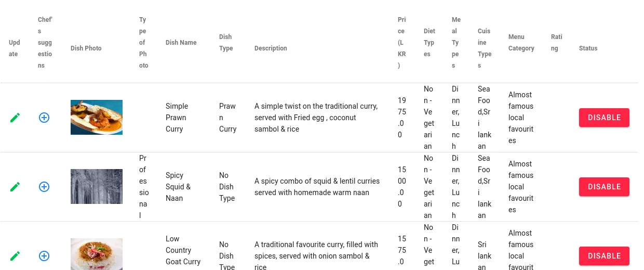Image resolution: width=644 pixels, height=270 pixels.
Task: Disable the Simple Prawn Curry dish
Action: click(x=604, y=118)
